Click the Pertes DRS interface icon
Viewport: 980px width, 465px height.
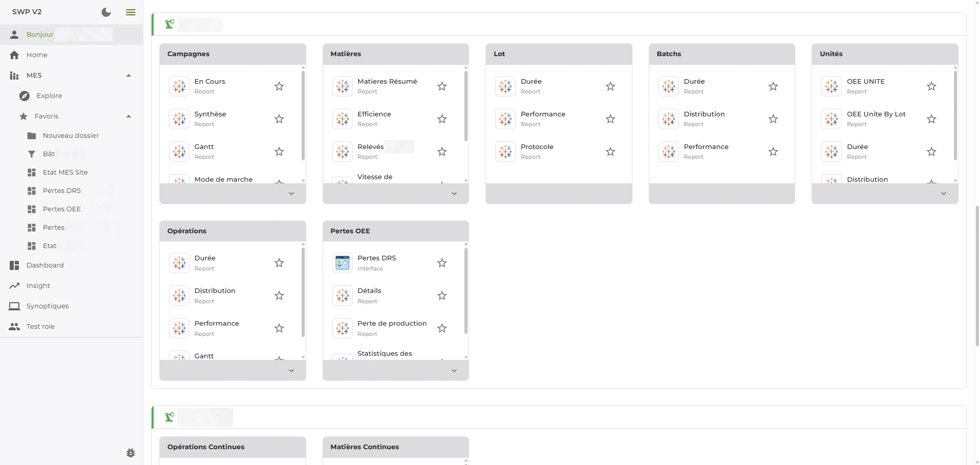click(342, 263)
